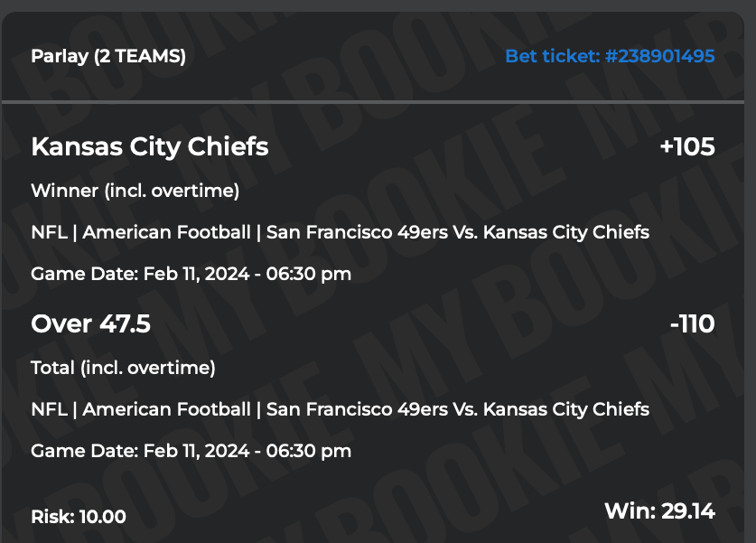
Task: Click the -110 odds value
Action: point(692,323)
